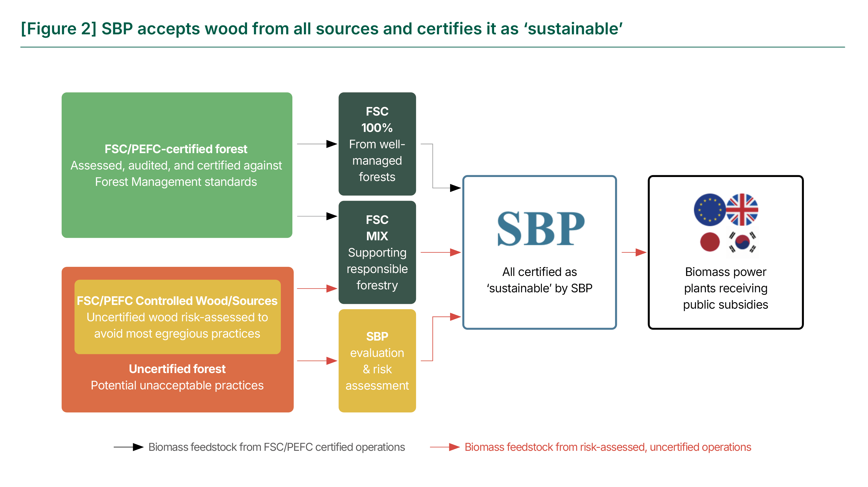Click 'Supporting responsible forestry' text
Image resolution: width=868 pixels, height=487 pixels.
coord(377,269)
